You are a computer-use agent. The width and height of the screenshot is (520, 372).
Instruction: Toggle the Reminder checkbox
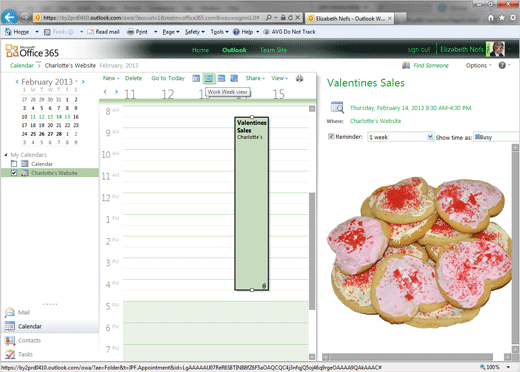tap(331, 136)
